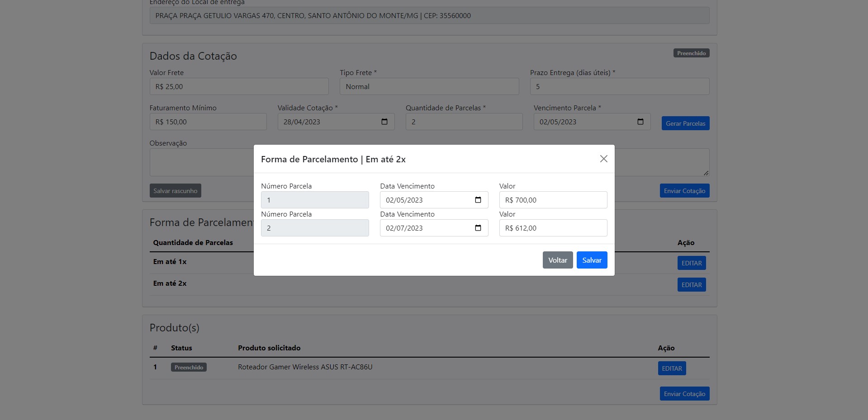This screenshot has height=420, width=868.
Task: Click Preenchido status badge in product row
Action: 189,367
